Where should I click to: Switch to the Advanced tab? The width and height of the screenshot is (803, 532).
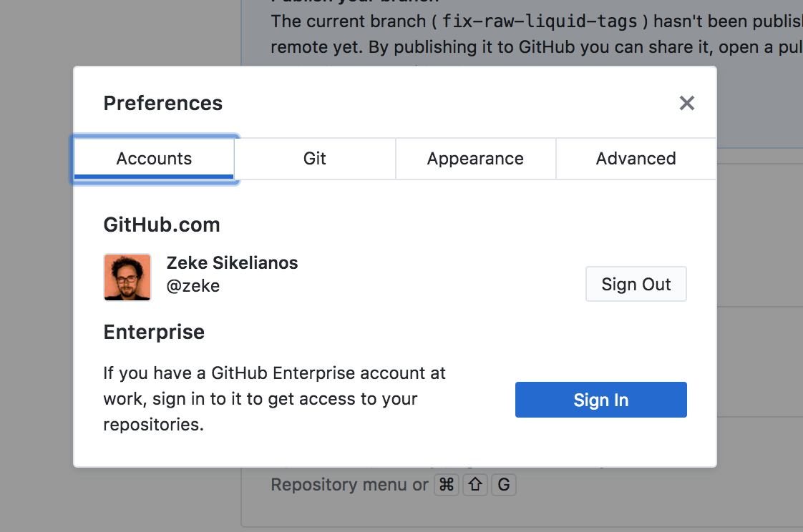coord(636,158)
